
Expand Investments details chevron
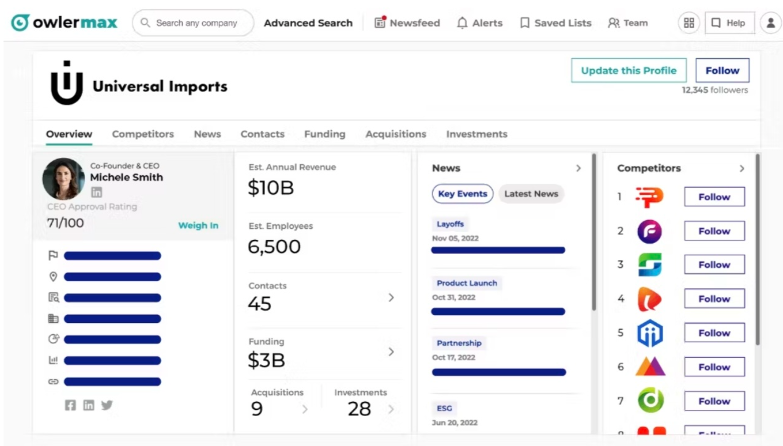tap(391, 410)
